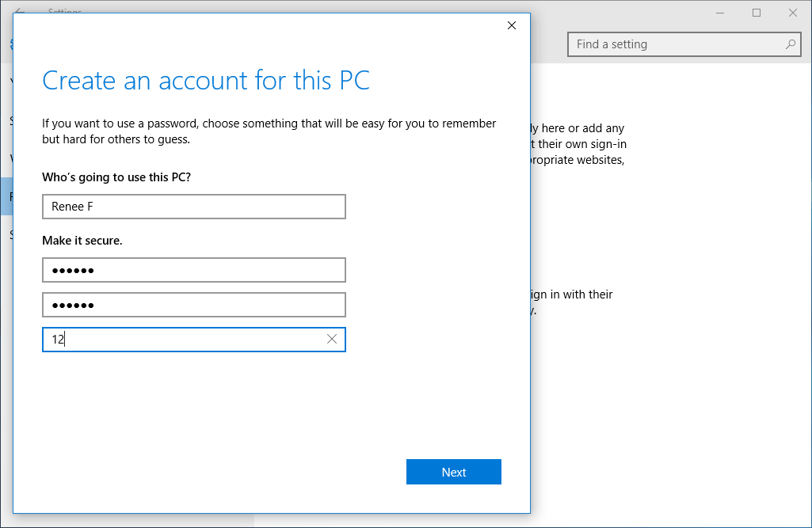812x528 pixels.
Task: Click the close button of the Settings window
Action: pyautogui.click(x=792, y=12)
